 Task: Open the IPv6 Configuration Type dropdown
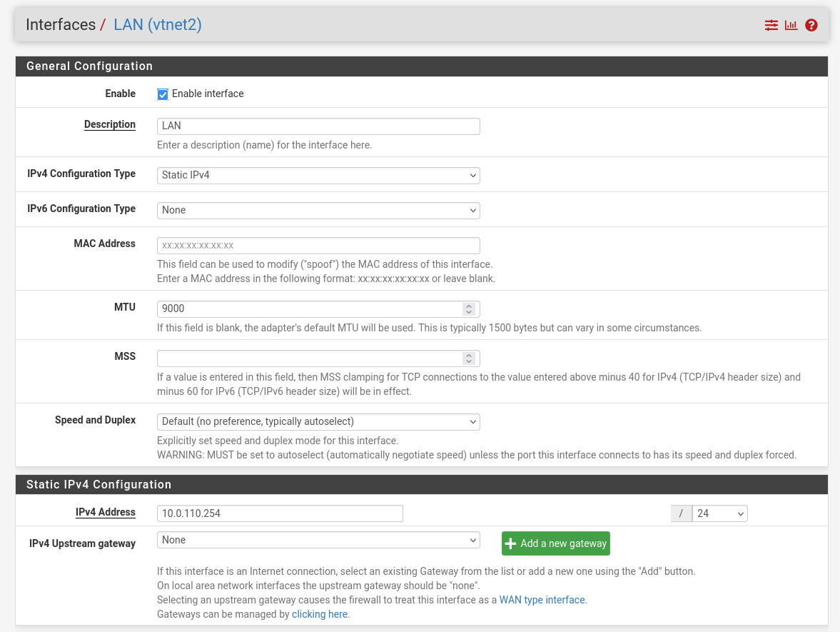(x=318, y=210)
